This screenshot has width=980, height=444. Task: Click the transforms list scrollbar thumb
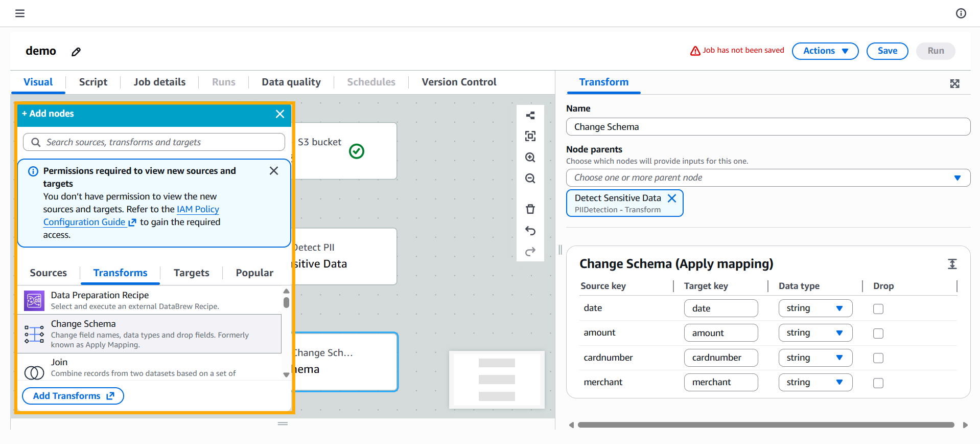286,302
